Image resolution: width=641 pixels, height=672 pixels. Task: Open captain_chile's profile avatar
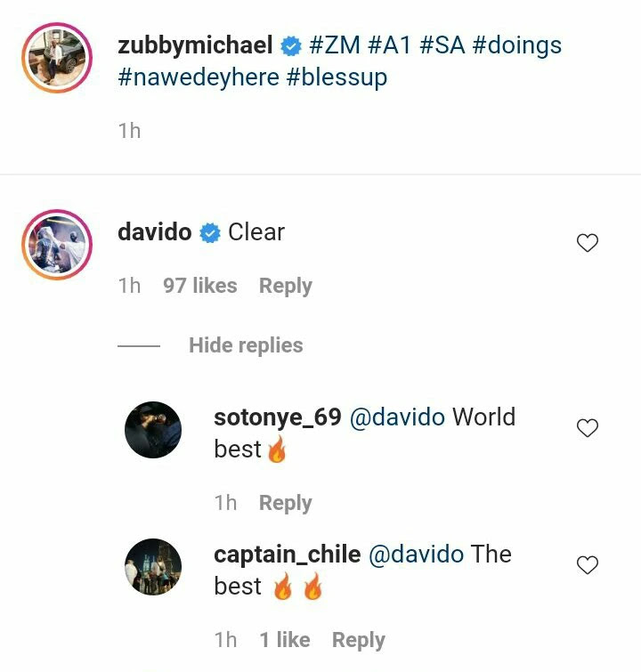click(153, 567)
